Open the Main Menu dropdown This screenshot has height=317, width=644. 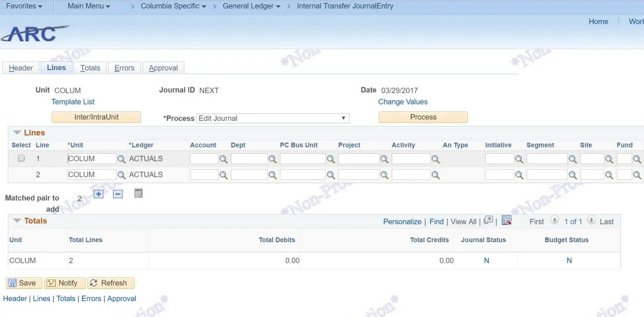[89, 6]
